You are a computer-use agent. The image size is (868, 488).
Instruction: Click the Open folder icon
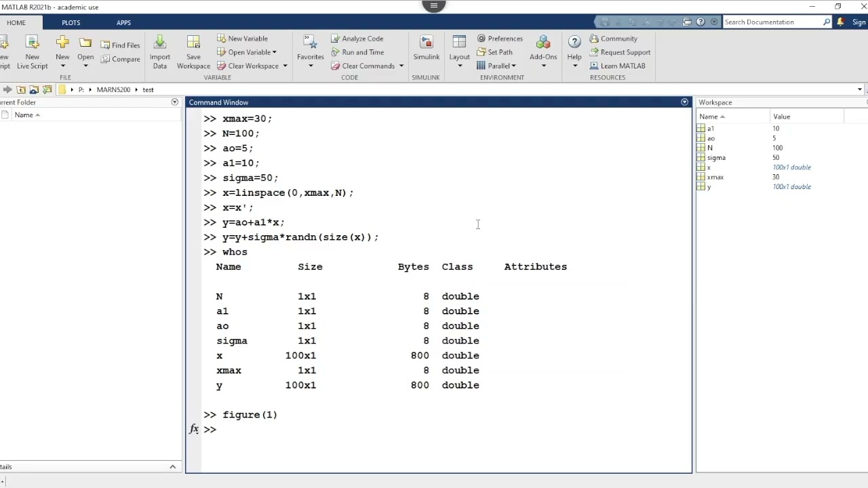point(85,43)
